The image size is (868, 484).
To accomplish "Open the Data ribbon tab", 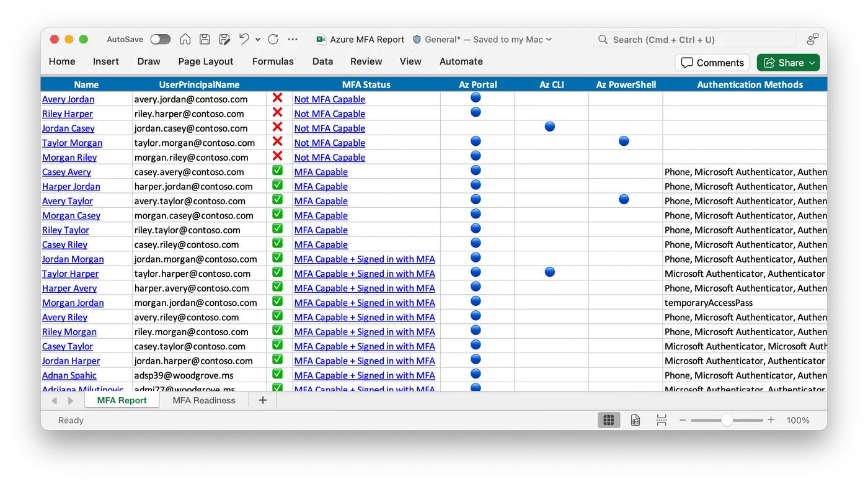I will point(322,61).
